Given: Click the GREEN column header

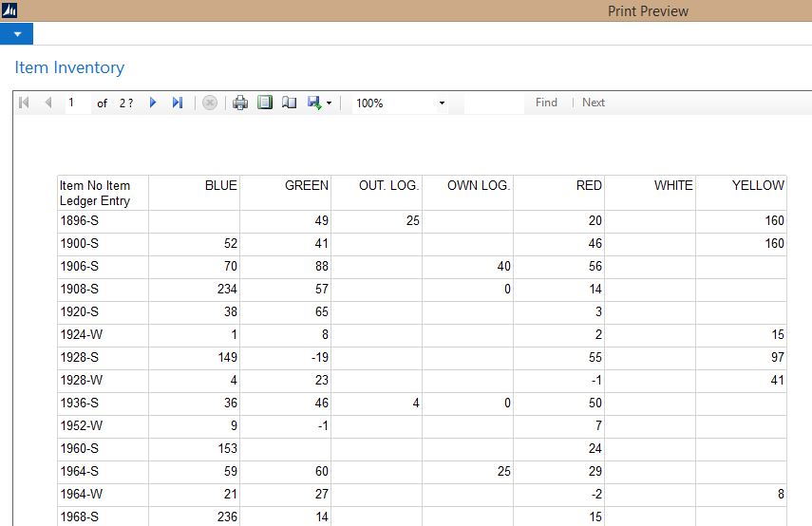Looking at the screenshot, I should click(306, 185).
